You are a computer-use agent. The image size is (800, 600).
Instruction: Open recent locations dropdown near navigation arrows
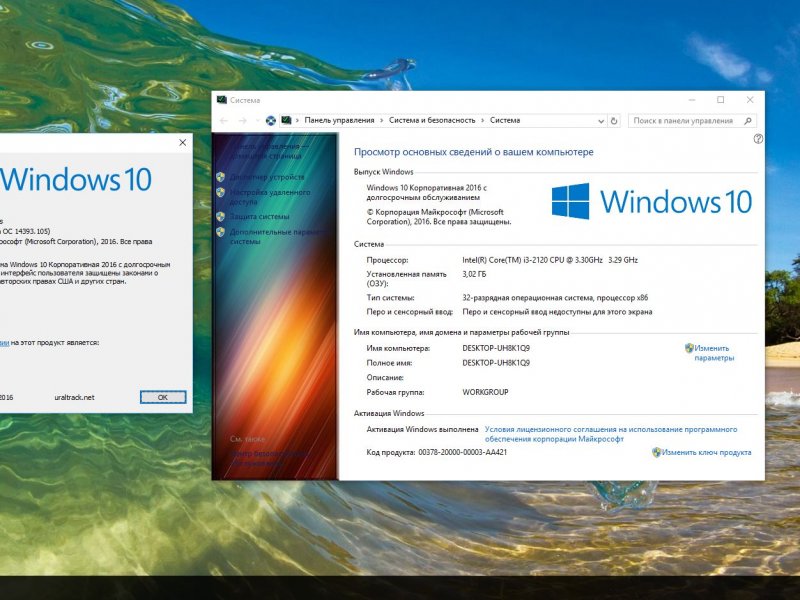[x=258, y=121]
